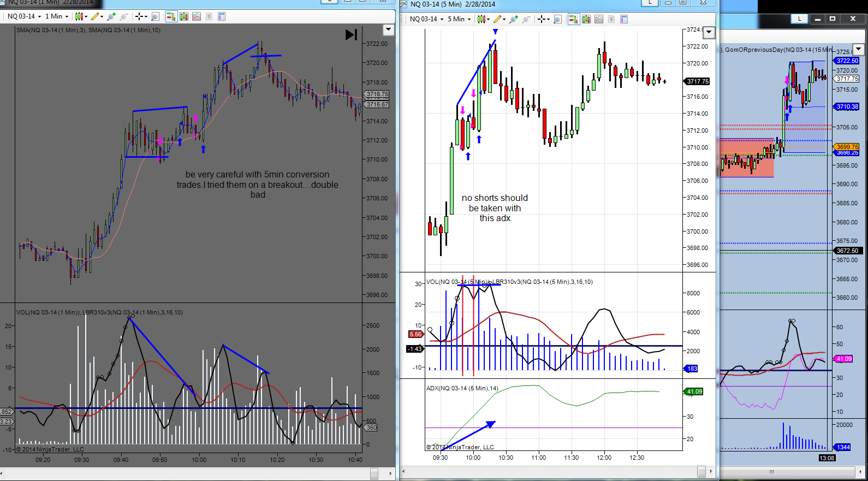The image size is (868, 481).
Task: Click the 3710.38 marker on 15 Min chart
Action: click(847, 106)
